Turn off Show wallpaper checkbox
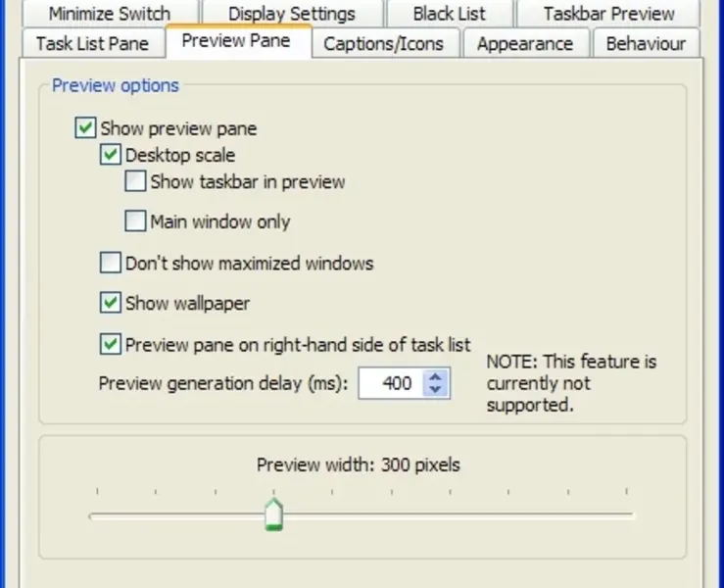 [110, 303]
